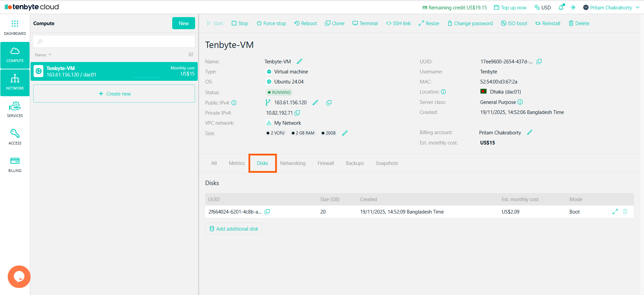
Task: Click the Tenbyte-VM list item icon
Action: coord(39,71)
